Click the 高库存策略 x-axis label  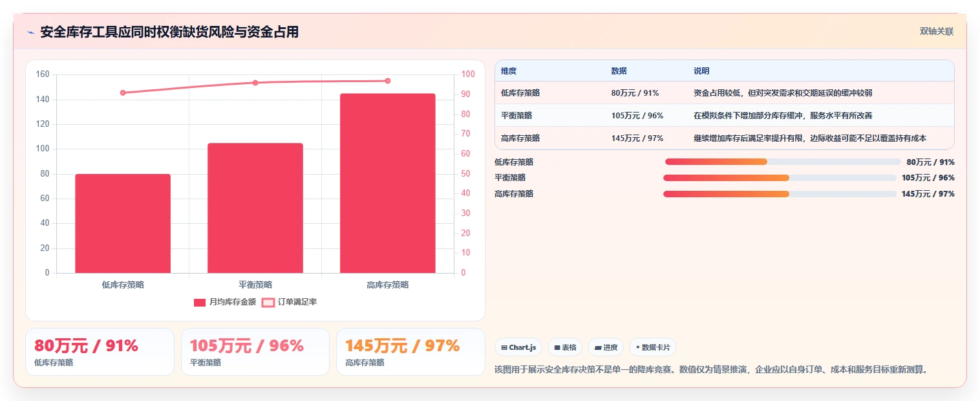coord(388,285)
